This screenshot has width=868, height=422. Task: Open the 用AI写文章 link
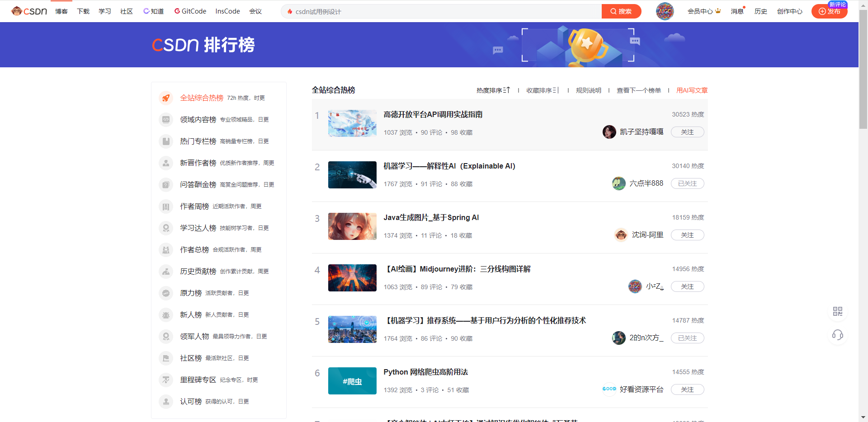[x=692, y=90]
